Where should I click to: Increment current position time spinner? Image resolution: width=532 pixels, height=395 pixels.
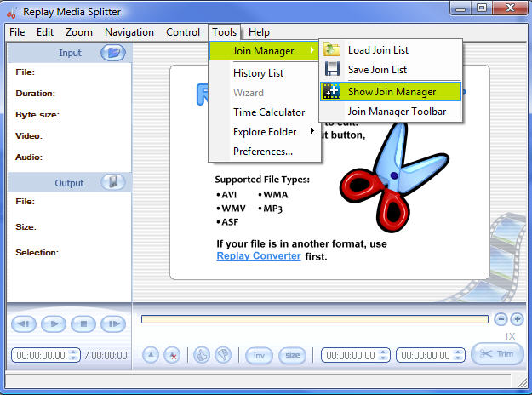[73, 352]
